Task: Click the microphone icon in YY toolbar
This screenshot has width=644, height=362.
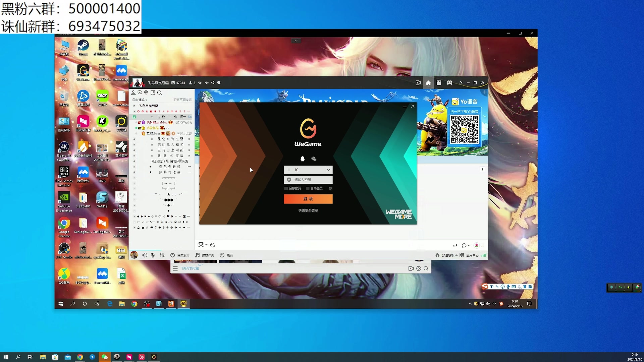Action: 153,255
